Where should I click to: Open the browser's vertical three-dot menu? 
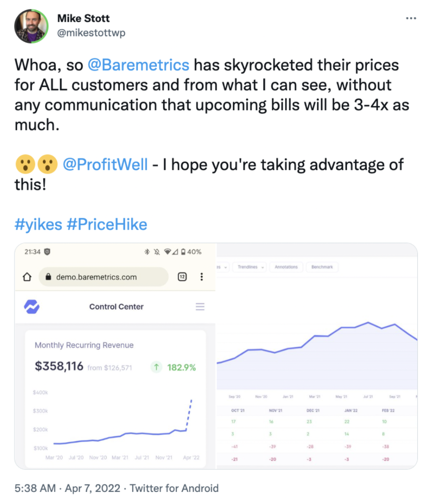(202, 277)
